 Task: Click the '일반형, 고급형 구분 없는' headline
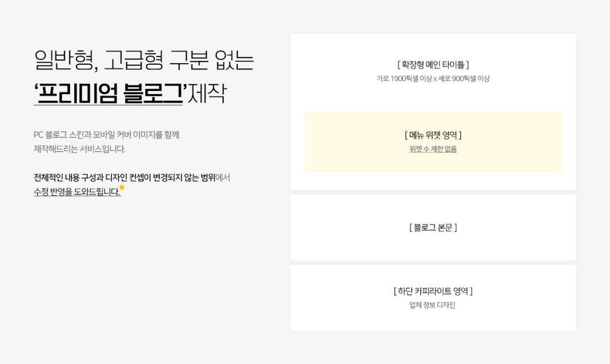point(144,60)
